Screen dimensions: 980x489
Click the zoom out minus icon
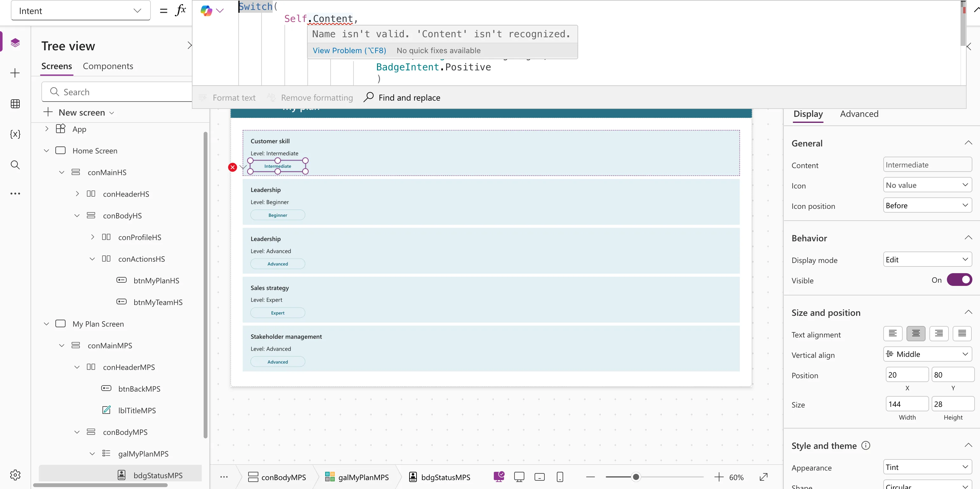click(x=591, y=477)
